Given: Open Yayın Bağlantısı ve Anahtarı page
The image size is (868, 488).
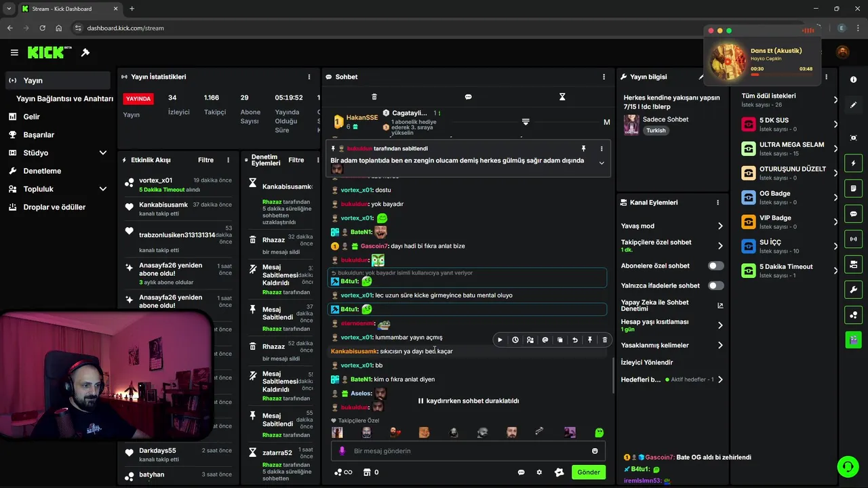Looking at the screenshot, I should pos(64,98).
